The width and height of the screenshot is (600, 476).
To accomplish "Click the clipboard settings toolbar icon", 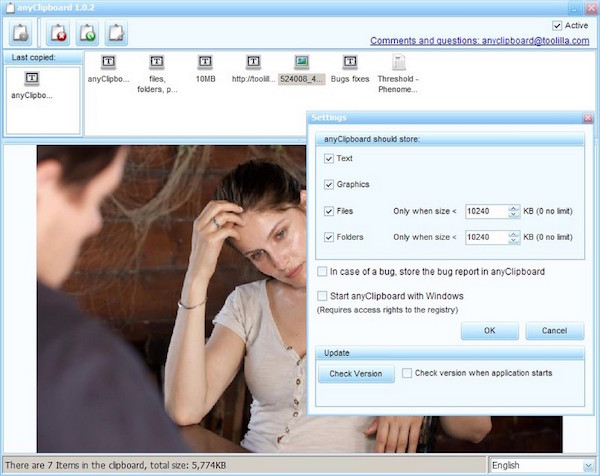I will (x=20, y=33).
